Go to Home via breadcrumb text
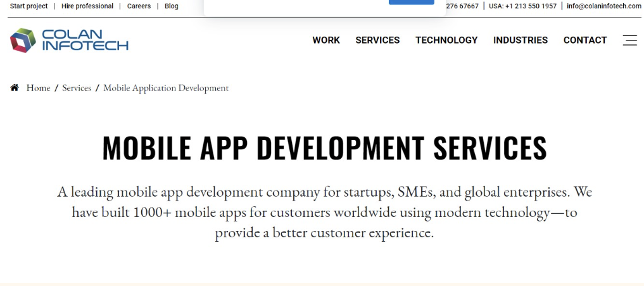Screen dimensions: 644x286 click(38, 88)
